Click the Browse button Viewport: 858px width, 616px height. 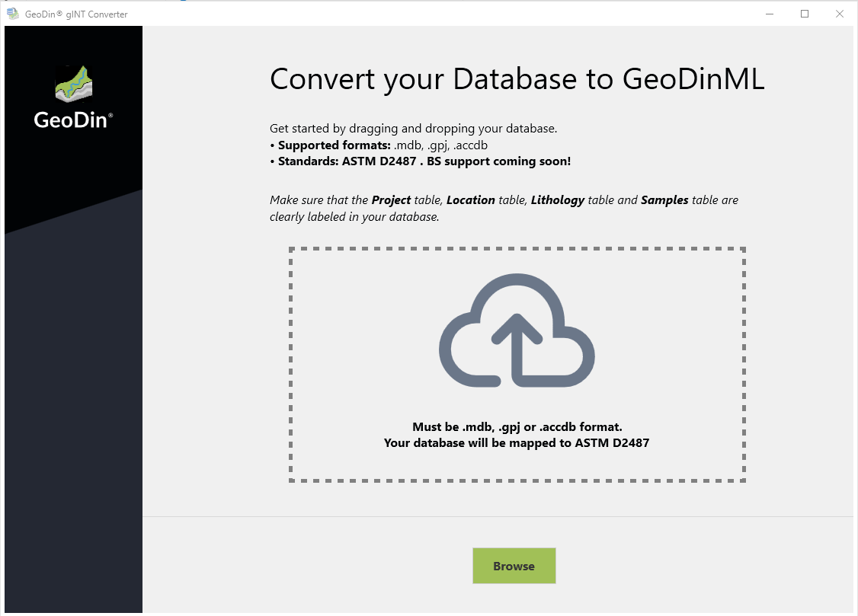tap(514, 566)
